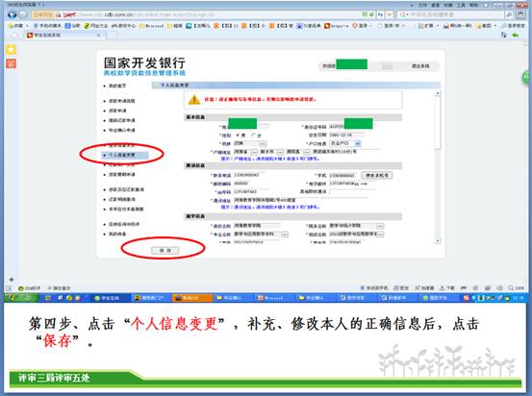The height and width of the screenshot is (396, 532).
Task: Select the female gender radio button
Action: tap(253, 136)
